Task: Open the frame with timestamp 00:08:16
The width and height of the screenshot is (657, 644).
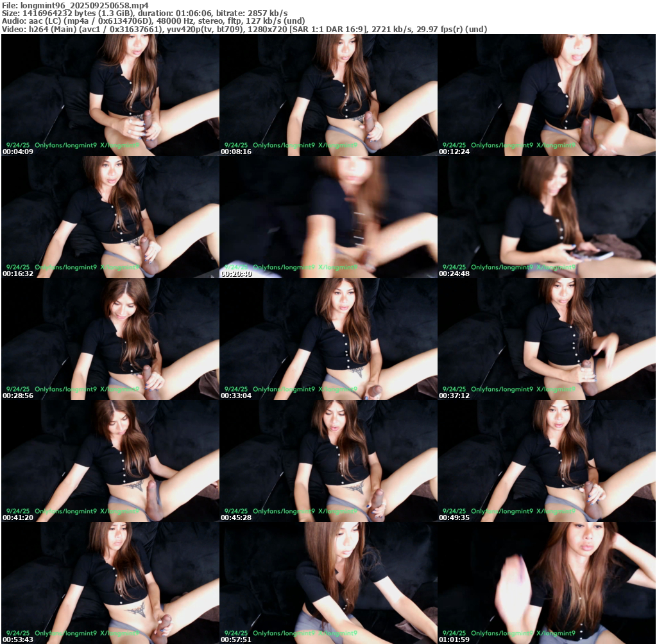Action: 328,95
